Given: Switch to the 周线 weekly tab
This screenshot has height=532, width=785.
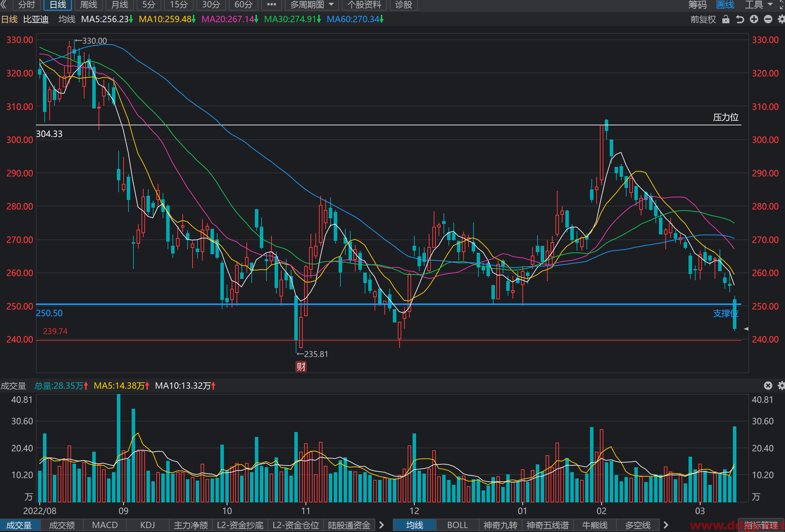Looking at the screenshot, I should coord(89,5).
